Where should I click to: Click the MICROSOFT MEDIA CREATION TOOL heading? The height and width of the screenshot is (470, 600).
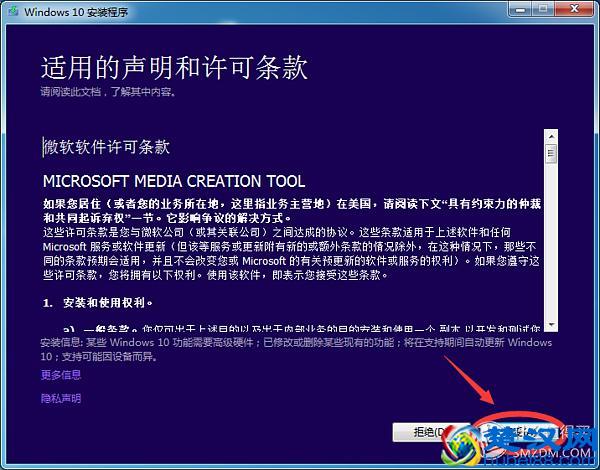174,181
